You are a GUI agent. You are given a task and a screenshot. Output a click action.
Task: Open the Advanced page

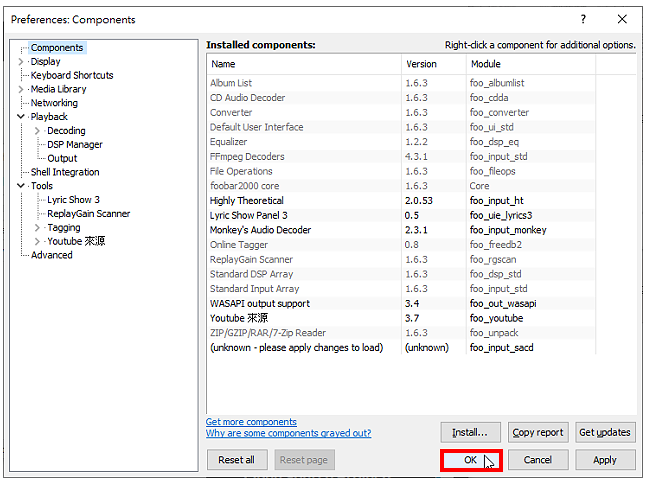click(x=52, y=255)
